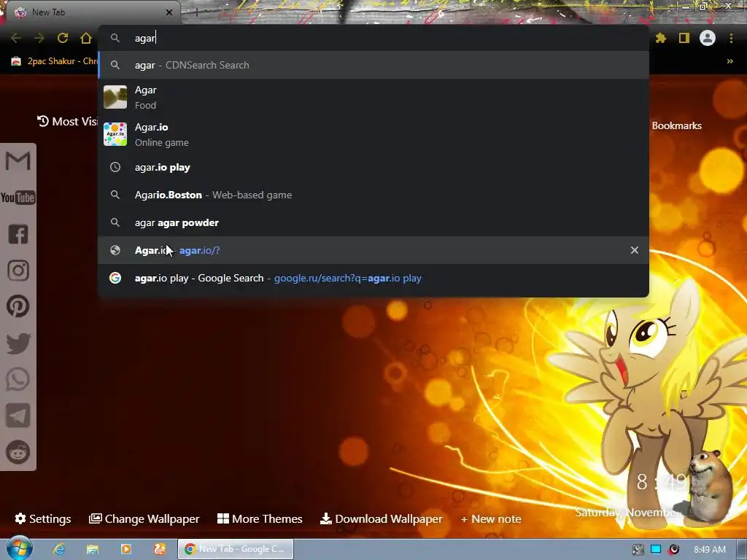Select the New Tab browser tab
The height and width of the screenshot is (560, 747).
[x=90, y=12]
